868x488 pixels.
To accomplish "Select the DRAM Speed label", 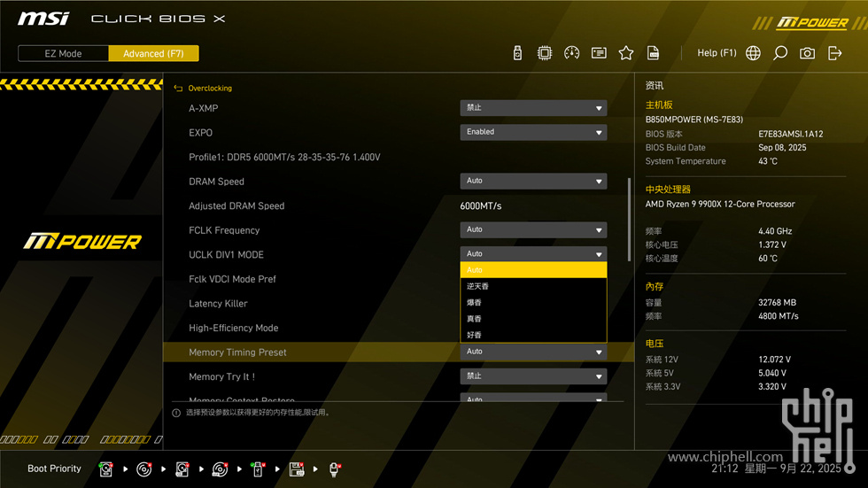I will tap(216, 182).
